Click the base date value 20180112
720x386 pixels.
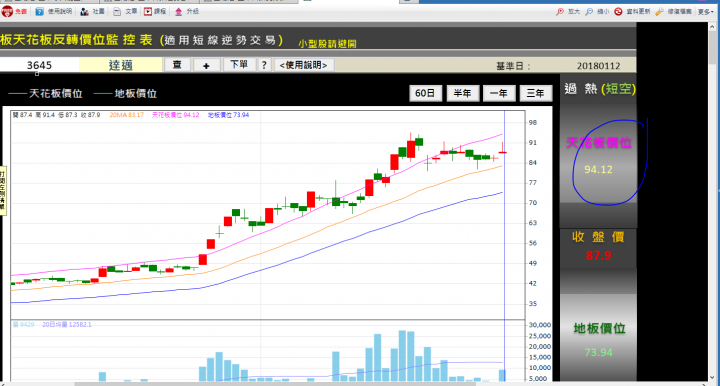pos(598,66)
